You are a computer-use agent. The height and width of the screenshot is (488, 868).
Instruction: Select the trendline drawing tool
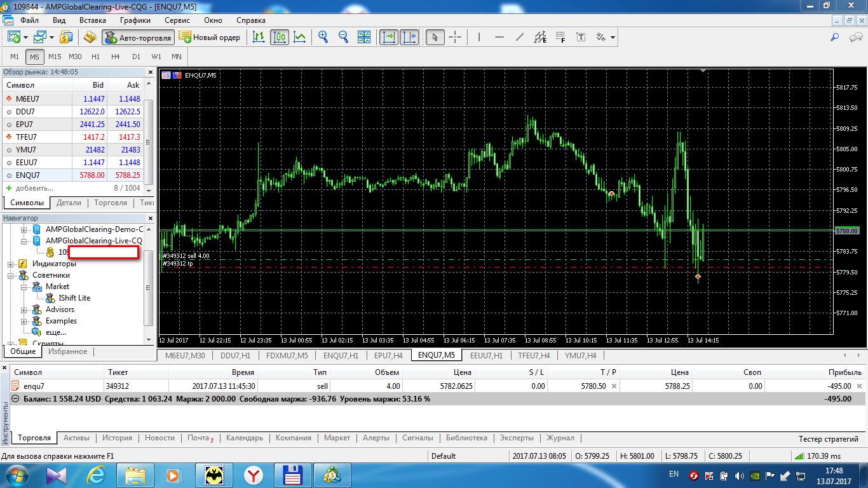(519, 37)
